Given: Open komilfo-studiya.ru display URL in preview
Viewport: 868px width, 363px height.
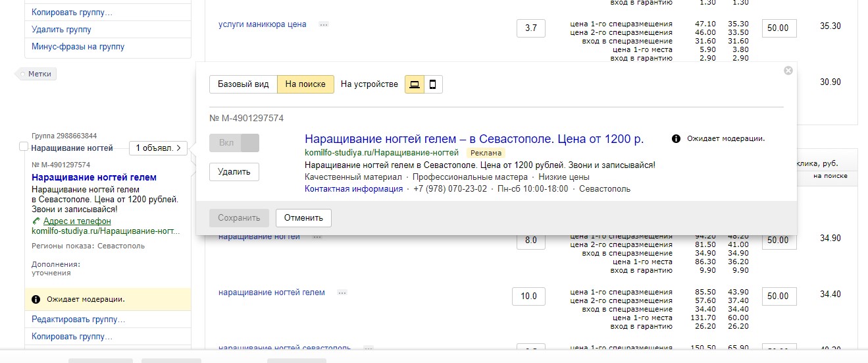Looking at the screenshot, I should tap(382, 153).
